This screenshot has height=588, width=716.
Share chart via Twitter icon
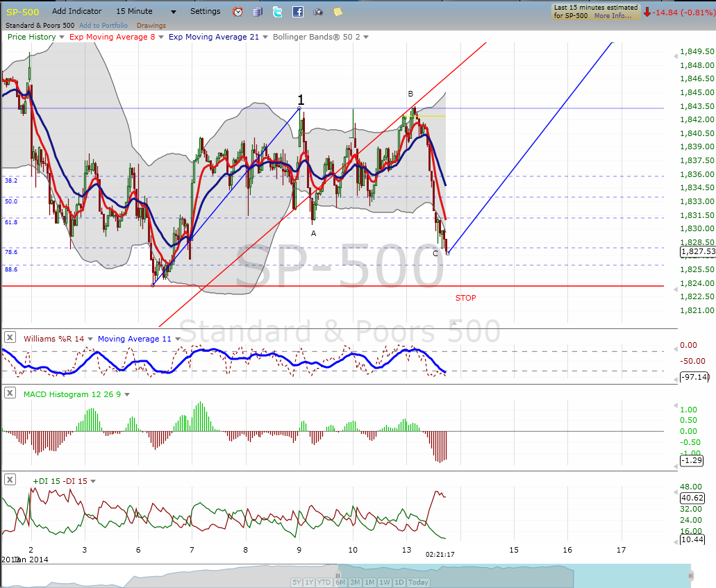278,12
